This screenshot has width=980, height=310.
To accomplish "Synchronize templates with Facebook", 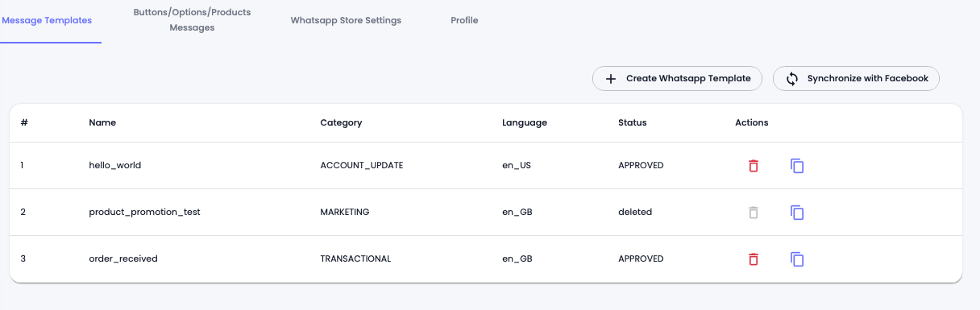I will coord(856,78).
